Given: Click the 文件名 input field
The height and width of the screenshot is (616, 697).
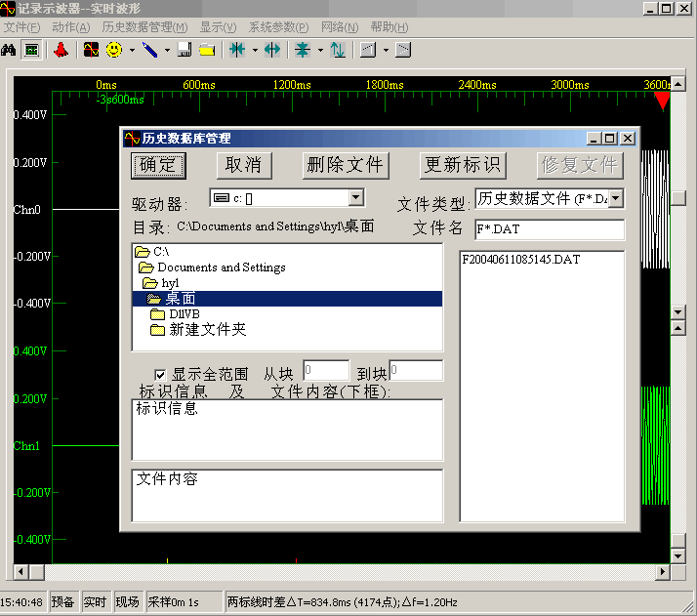Looking at the screenshot, I should (550, 229).
